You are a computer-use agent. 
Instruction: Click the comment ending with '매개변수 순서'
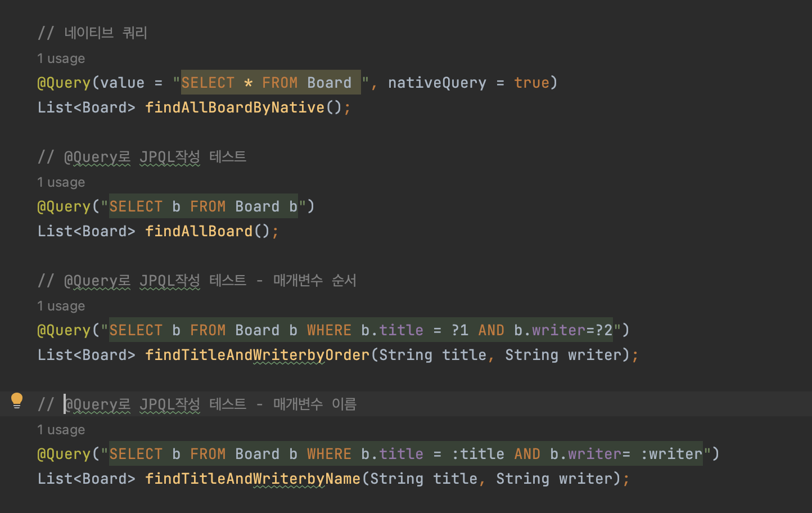(197, 281)
